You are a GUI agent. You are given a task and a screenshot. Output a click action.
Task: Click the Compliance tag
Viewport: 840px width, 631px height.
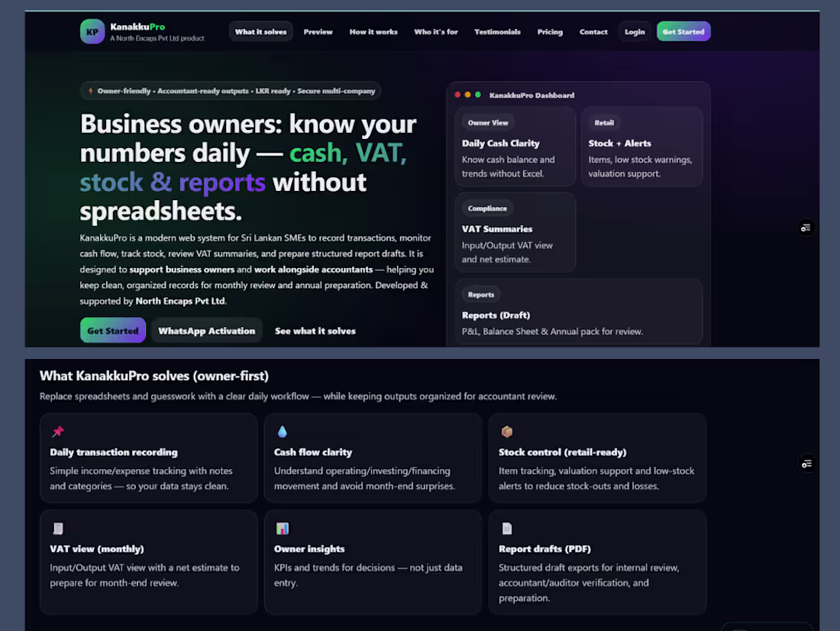[487, 209]
